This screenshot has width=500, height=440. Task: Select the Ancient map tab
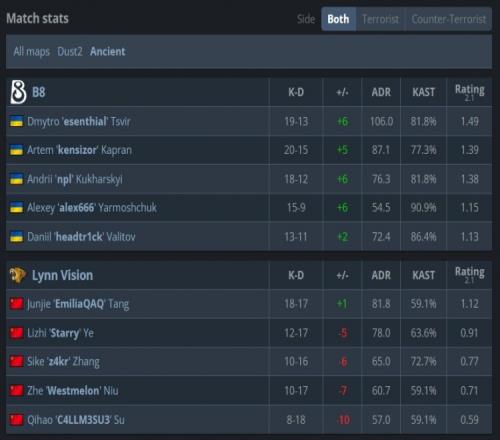[x=108, y=52]
